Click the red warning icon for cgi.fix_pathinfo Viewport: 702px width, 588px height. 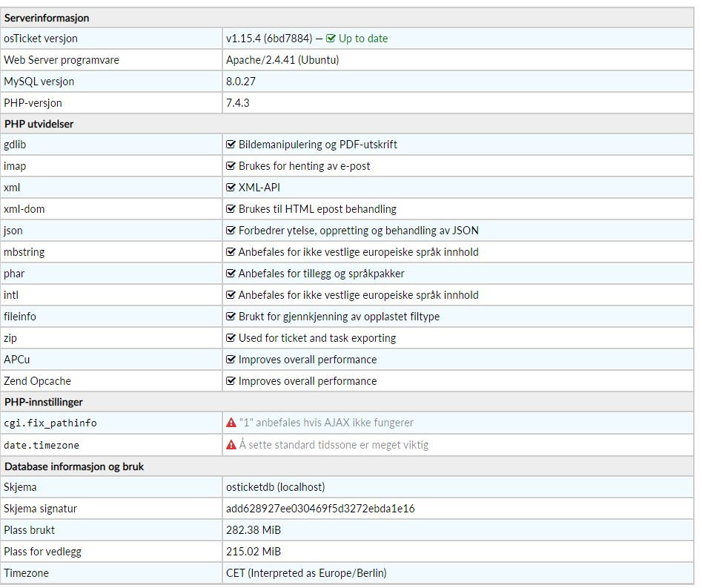tap(231, 423)
